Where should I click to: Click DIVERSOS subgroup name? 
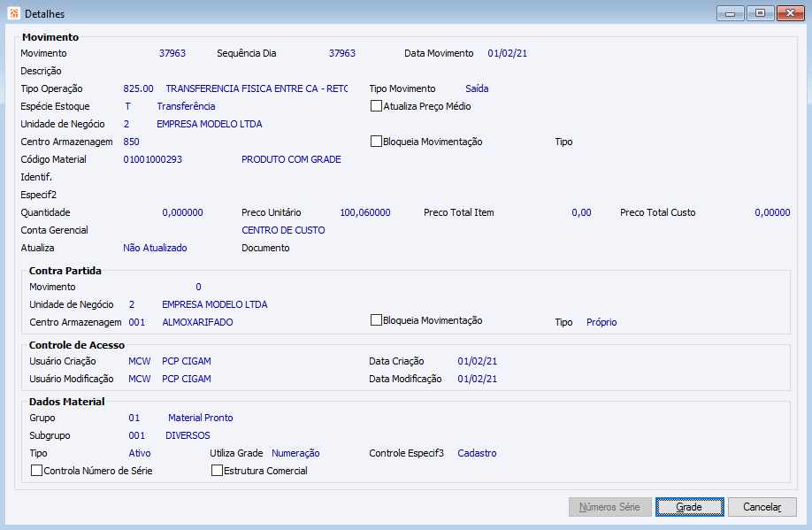tap(188, 435)
